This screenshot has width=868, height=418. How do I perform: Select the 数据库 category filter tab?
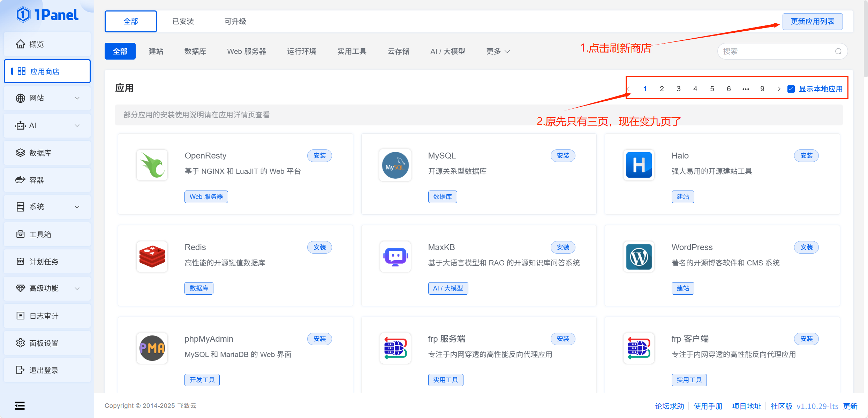pyautogui.click(x=195, y=52)
